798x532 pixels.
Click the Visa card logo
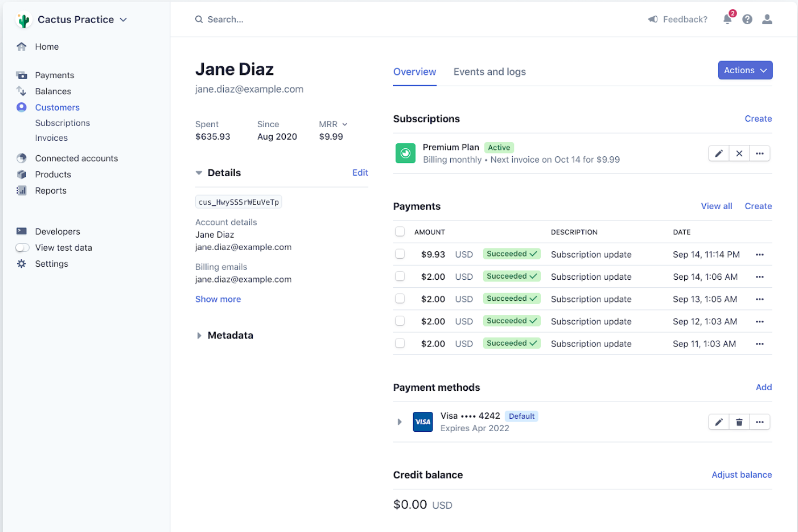(x=423, y=422)
